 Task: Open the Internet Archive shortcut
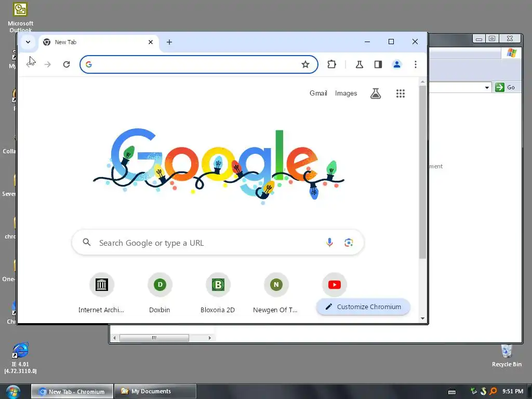click(101, 293)
